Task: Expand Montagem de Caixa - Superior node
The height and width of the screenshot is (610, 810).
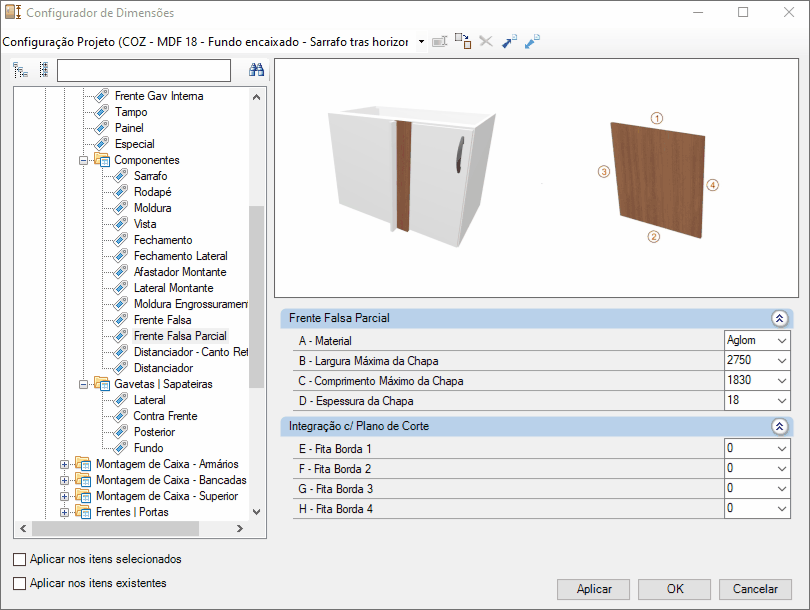Action: click(x=64, y=497)
